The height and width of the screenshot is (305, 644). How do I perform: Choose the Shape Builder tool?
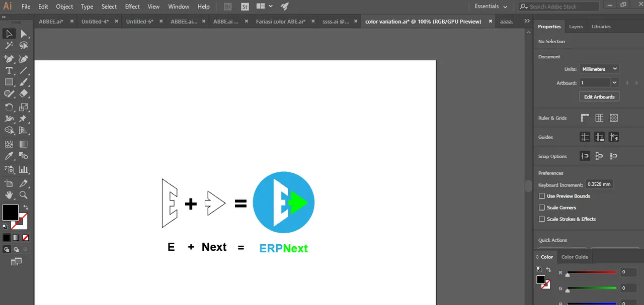click(9, 131)
